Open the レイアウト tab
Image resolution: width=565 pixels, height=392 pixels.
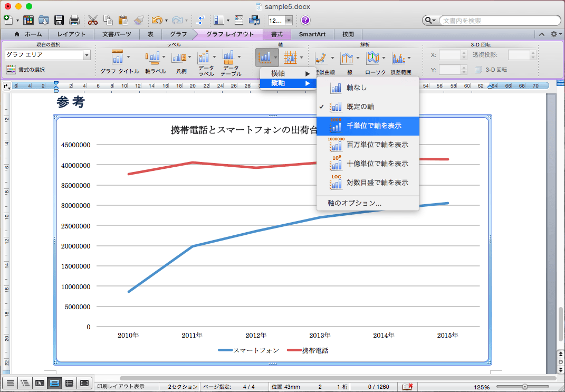point(71,34)
